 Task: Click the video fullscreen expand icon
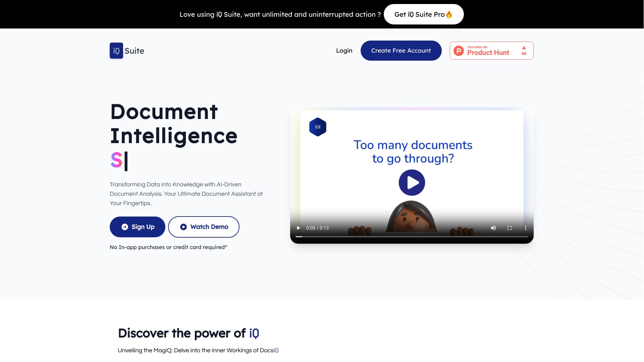509,228
